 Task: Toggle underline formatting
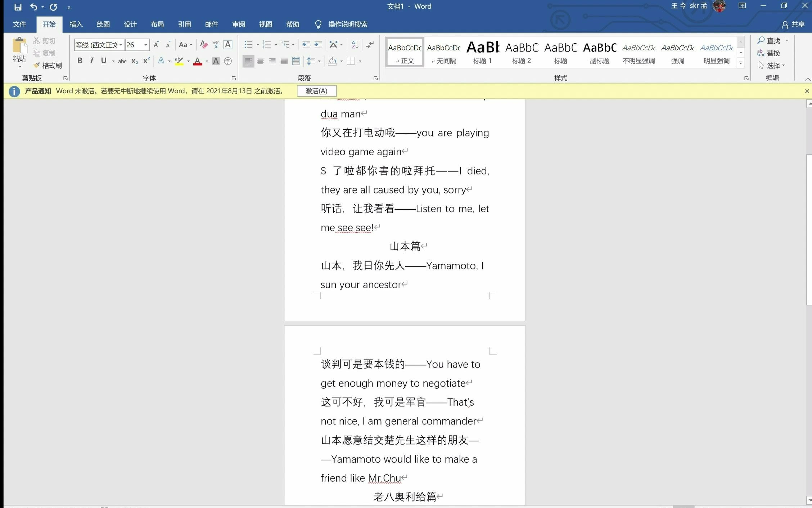tap(104, 61)
